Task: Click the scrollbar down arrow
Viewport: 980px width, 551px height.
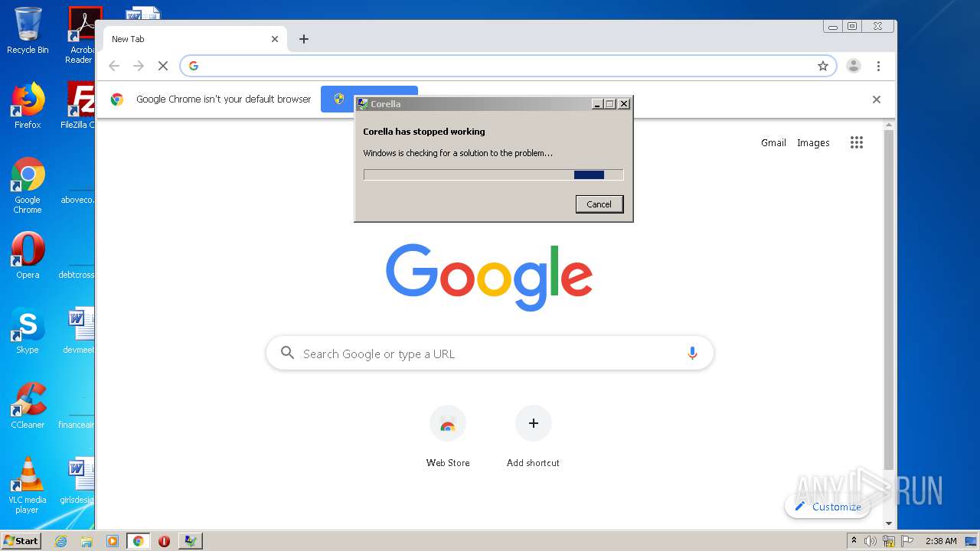Action: pos(888,523)
